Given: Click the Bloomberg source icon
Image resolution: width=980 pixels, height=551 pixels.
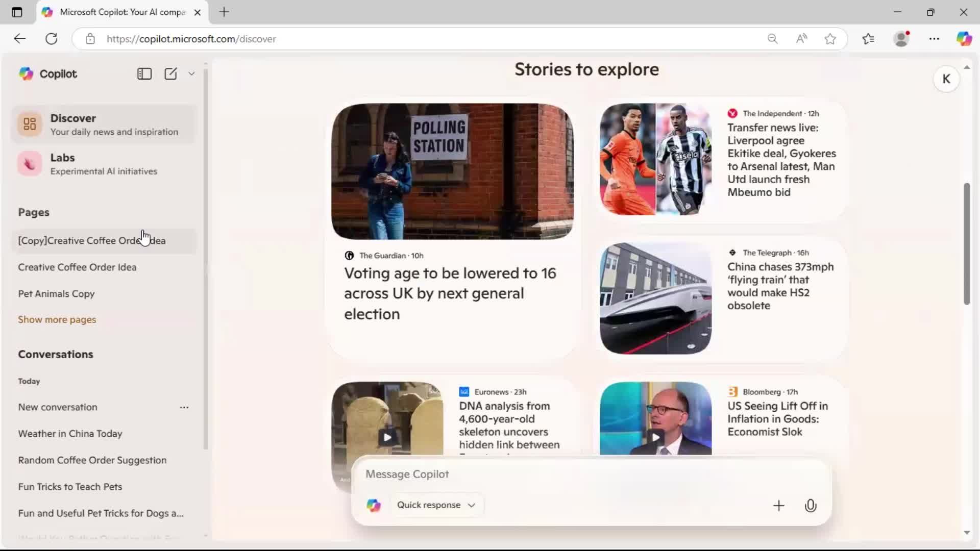Looking at the screenshot, I should (732, 392).
